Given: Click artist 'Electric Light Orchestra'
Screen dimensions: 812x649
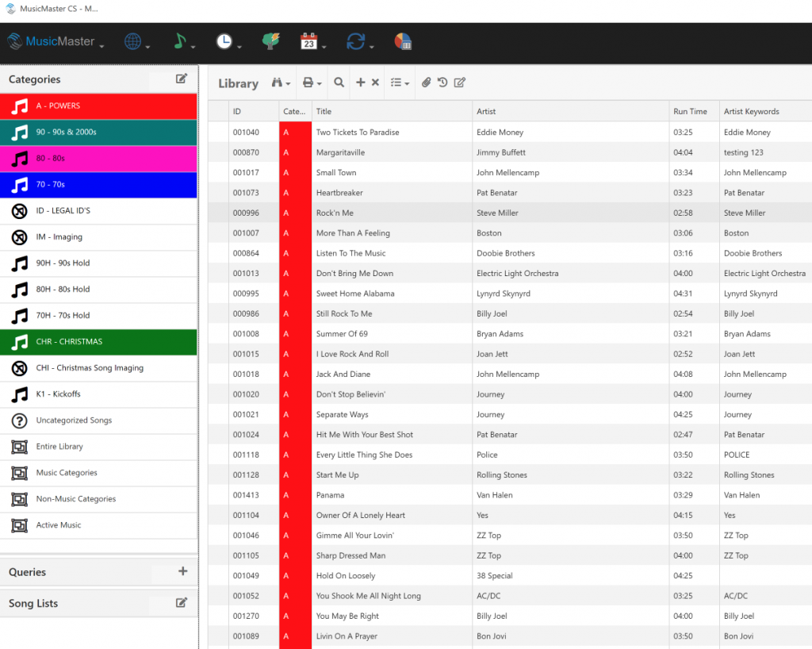Looking at the screenshot, I should pyautogui.click(x=517, y=273).
